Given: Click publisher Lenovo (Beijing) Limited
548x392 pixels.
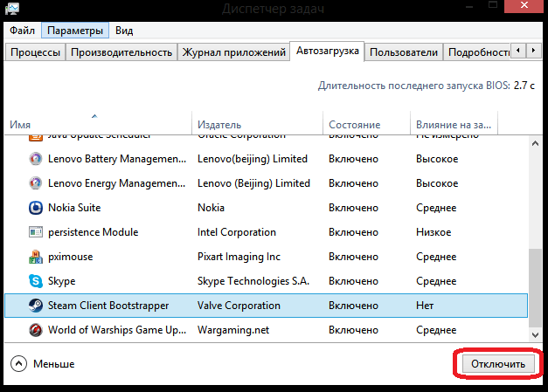Looking at the screenshot, I should click(253, 183).
